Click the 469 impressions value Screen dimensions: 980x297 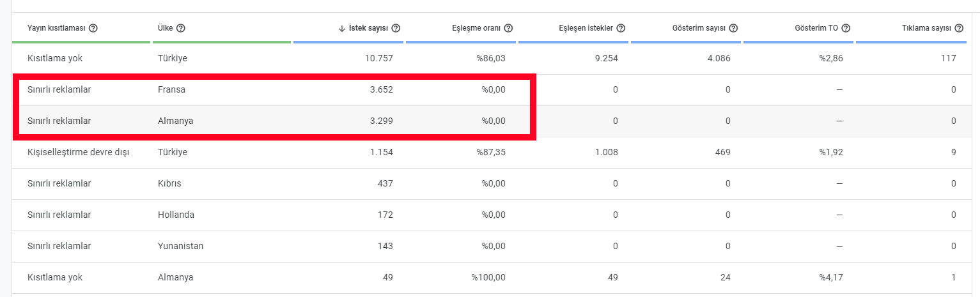tap(723, 152)
